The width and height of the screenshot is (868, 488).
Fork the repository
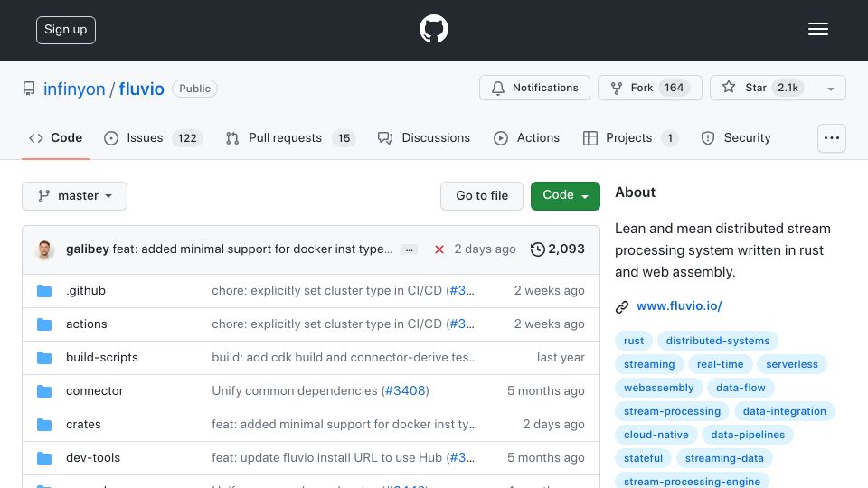[x=650, y=88]
